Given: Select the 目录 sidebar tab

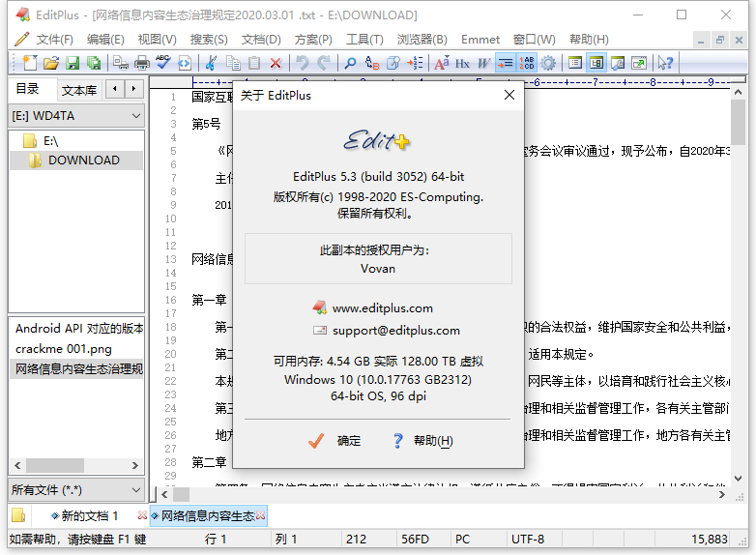Looking at the screenshot, I should (x=27, y=89).
